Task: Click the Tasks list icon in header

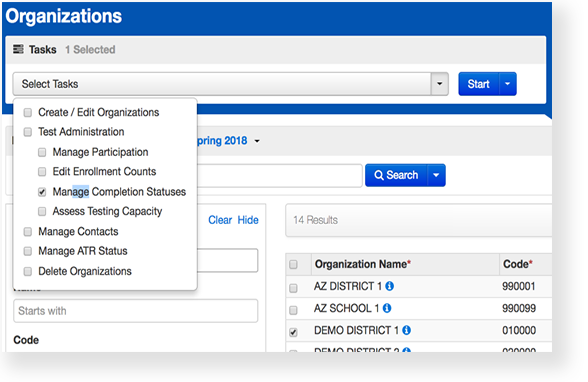Action: (18, 49)
